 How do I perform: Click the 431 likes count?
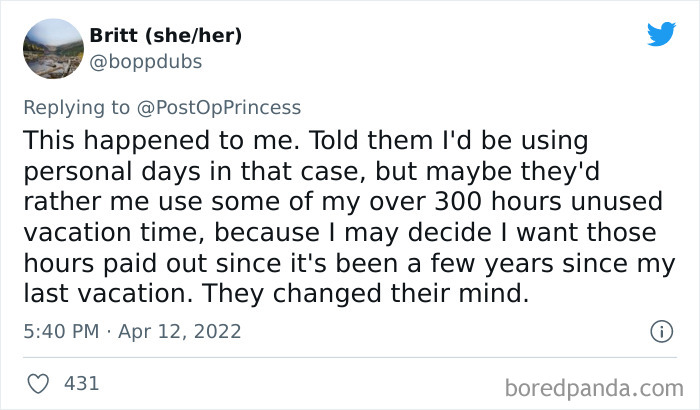80,383
